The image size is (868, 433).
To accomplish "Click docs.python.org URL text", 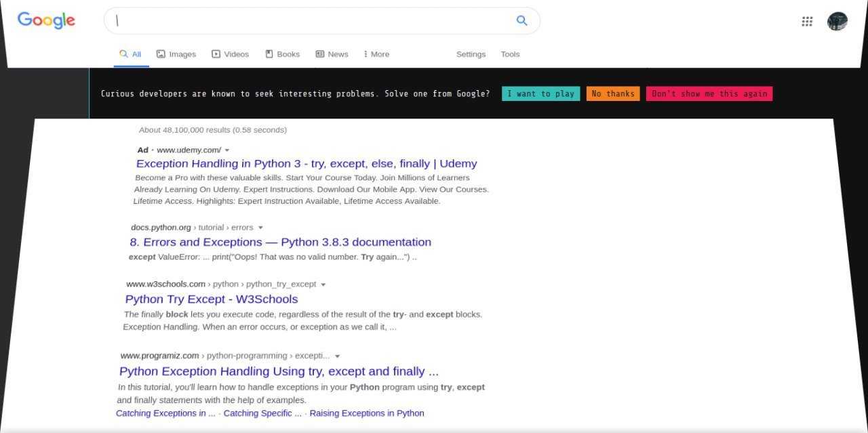I will click(x=161, y=228).
